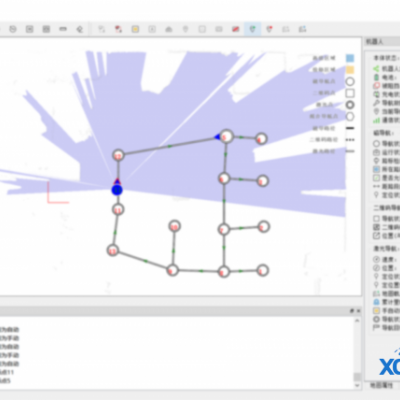This screenshot has width=400, height=400.
Task: Switch to the 地图属性 tab
Action: [x=382, y=386]
